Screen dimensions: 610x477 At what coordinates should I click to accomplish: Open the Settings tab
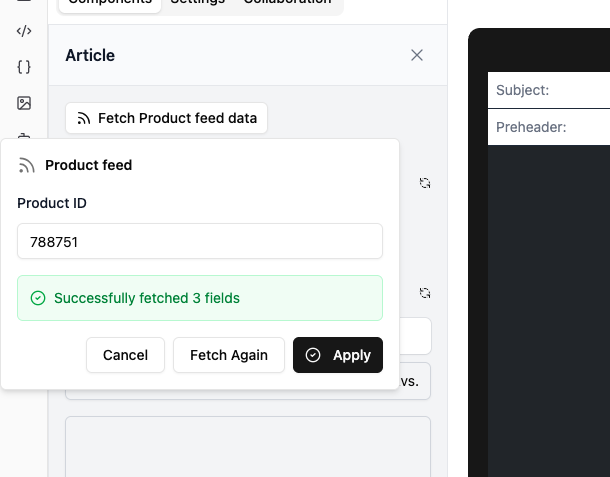pyautogui.click(x=197, y=3)
